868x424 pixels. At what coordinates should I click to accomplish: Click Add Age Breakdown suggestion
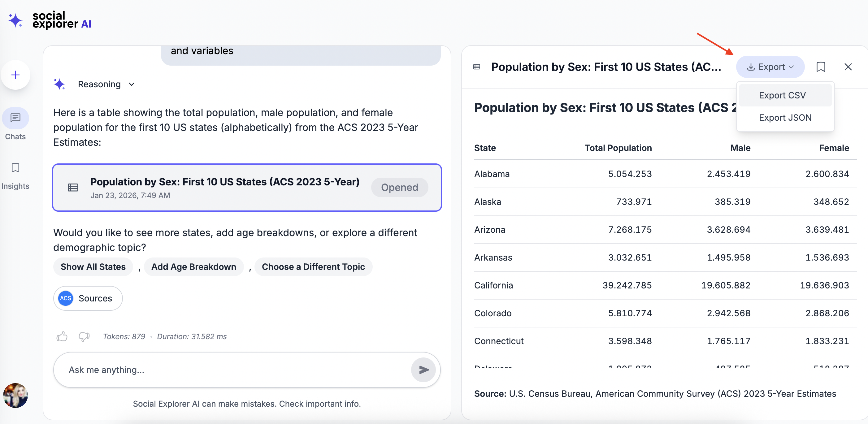(x=193, y=267)
